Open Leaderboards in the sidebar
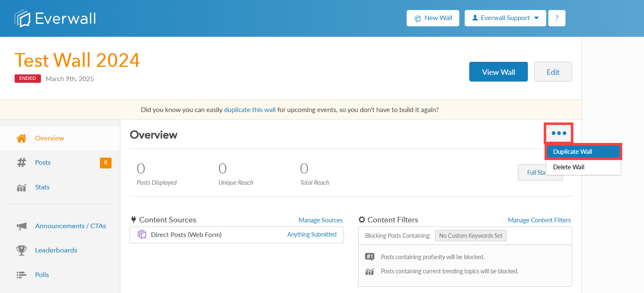The height and width of the screenshot is (293, 644). tap(56, 250)
